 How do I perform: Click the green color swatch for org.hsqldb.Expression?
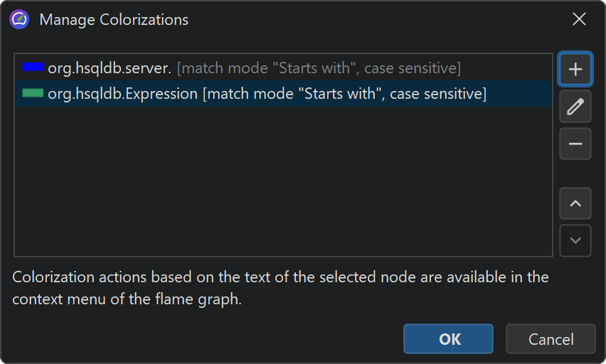[33, 93]
